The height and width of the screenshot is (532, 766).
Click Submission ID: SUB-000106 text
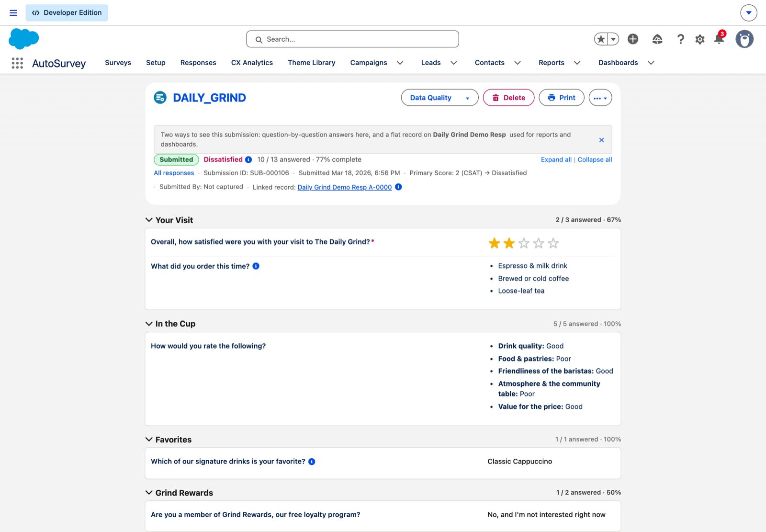(x=246, y=173)
